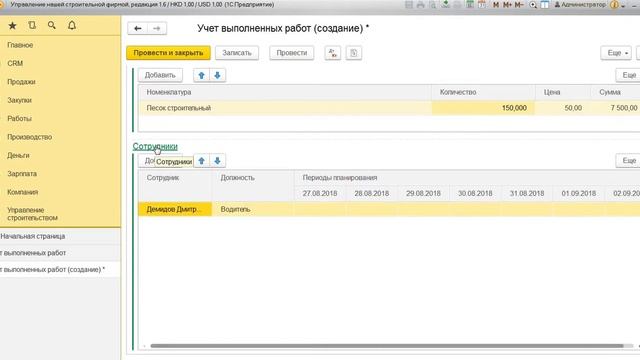Click the 27.08.2018 period column header
Screen dimensions: 640x360
coord(320,193)
